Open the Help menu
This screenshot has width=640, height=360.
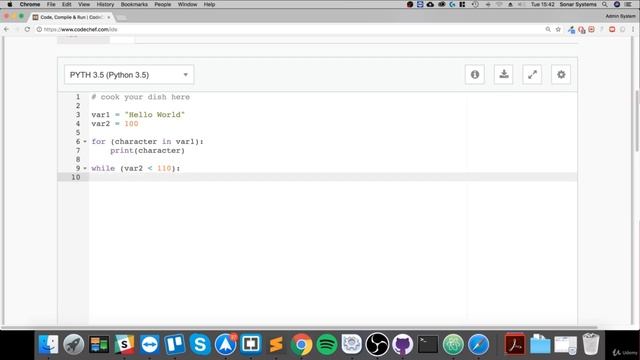tap(209, 4)
